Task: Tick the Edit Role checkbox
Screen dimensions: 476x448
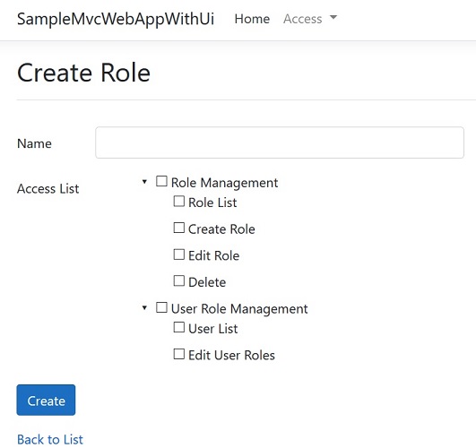Action: (x=178, y=254)
